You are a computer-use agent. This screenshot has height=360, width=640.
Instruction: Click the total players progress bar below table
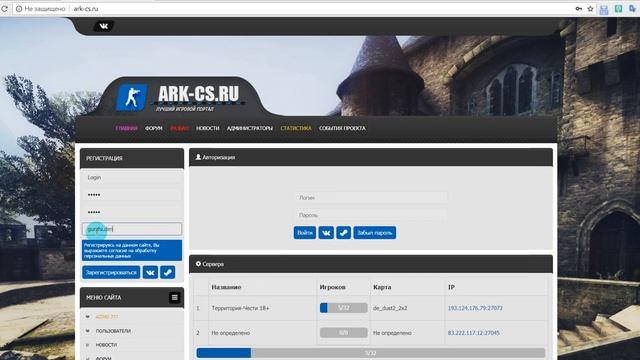coord(371,353)
